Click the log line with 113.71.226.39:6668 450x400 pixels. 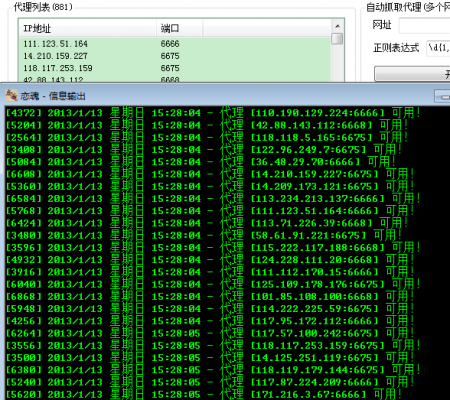pyautogui.click(x=207, y=223)
